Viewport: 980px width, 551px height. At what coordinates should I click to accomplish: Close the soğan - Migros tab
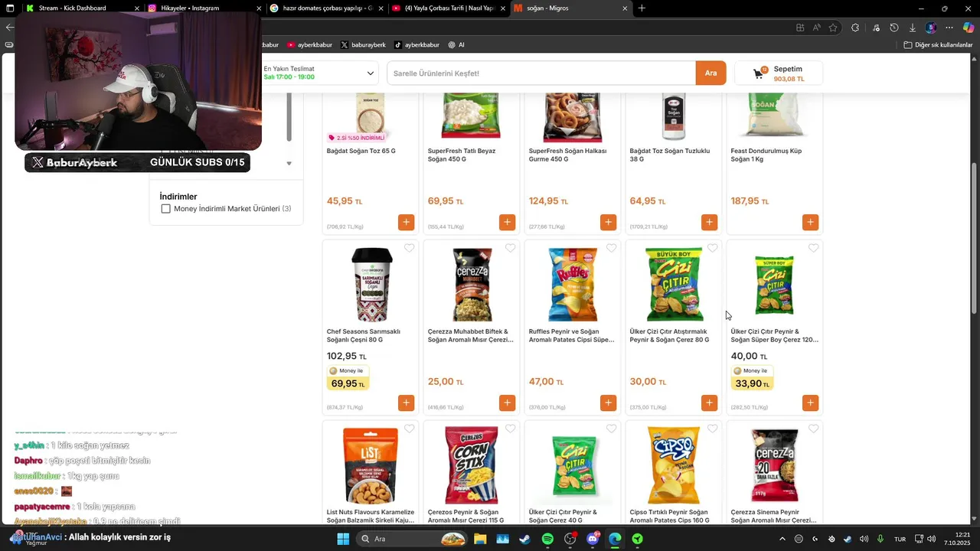(x=625, y=8)
